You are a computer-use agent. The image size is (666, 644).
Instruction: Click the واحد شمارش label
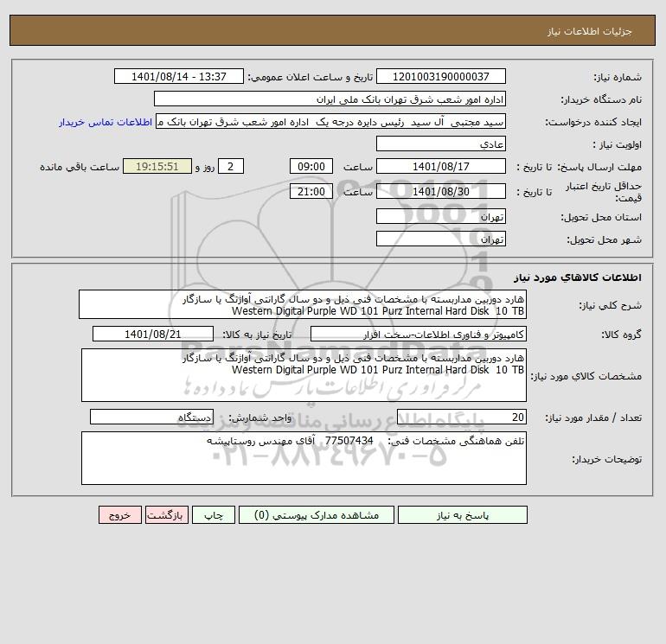[260, 418]
